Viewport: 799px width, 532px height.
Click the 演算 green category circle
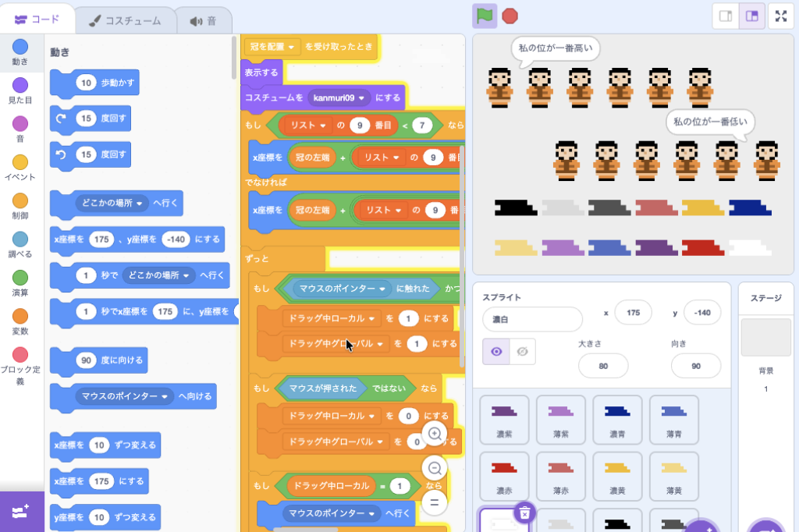[20, 278]
